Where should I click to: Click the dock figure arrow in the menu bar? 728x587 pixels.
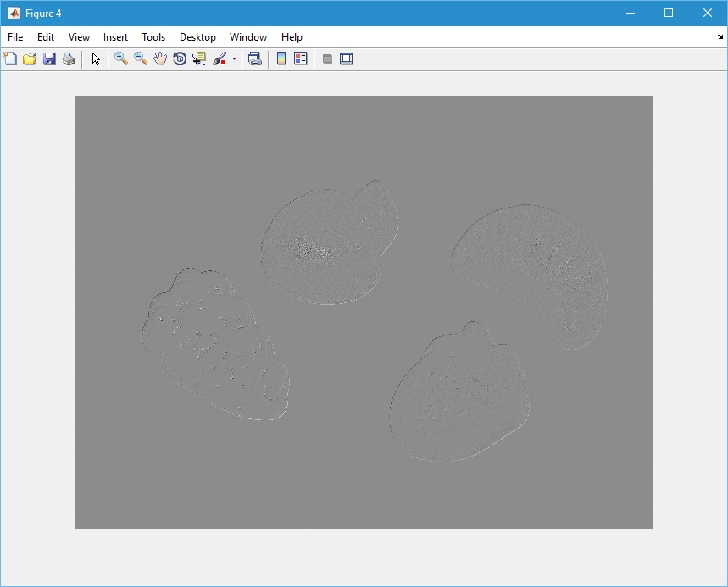click(x=720, y=37)
